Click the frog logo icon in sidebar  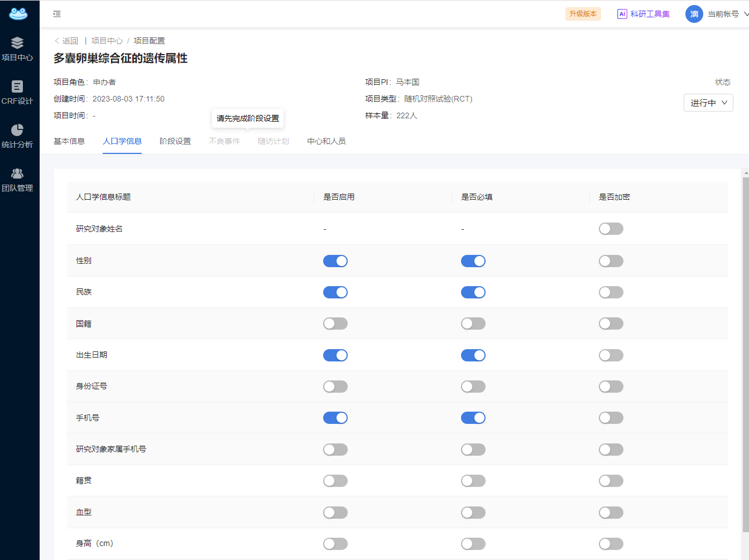tap(18, 13)
